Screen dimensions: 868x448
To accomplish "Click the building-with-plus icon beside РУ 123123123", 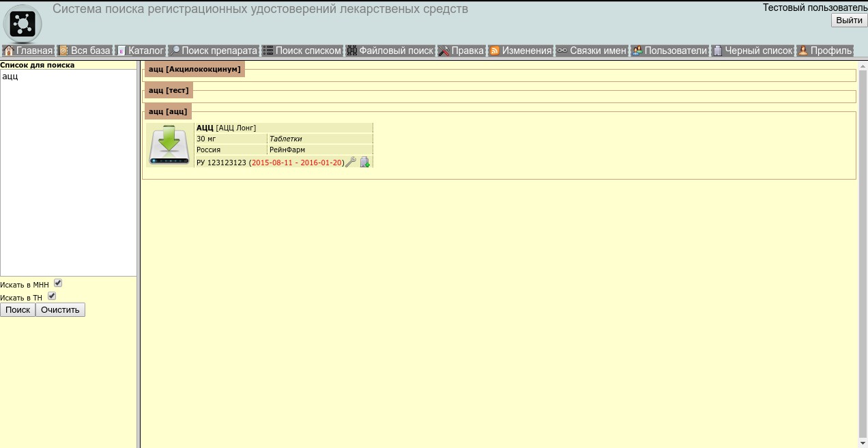I will (364, 162).
